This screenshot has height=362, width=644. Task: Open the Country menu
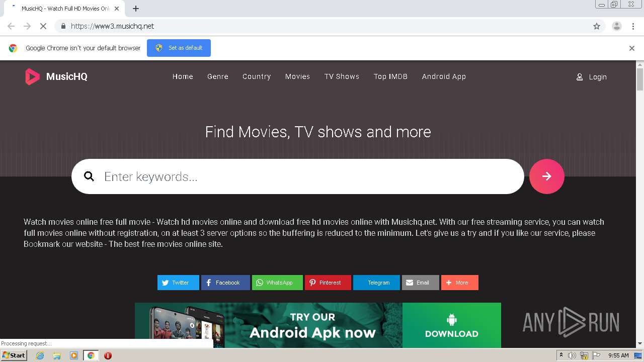[x=257, y=76]
